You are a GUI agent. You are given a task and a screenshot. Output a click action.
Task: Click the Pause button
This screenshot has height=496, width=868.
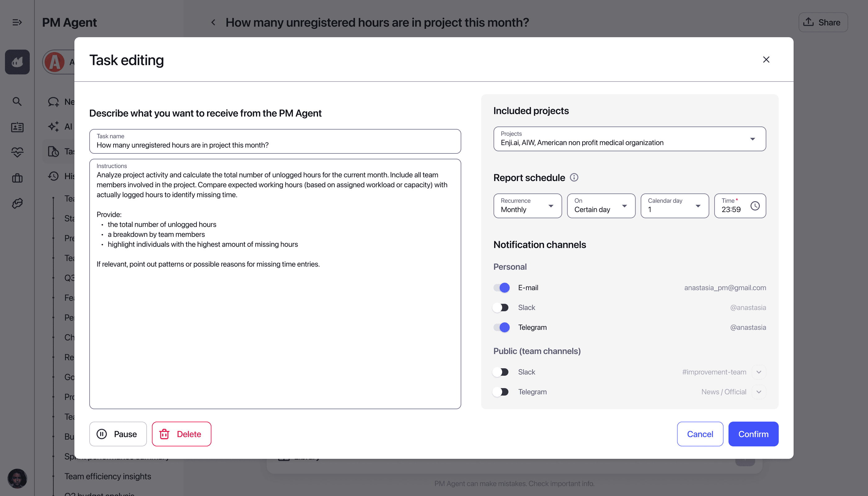(118, 434)
